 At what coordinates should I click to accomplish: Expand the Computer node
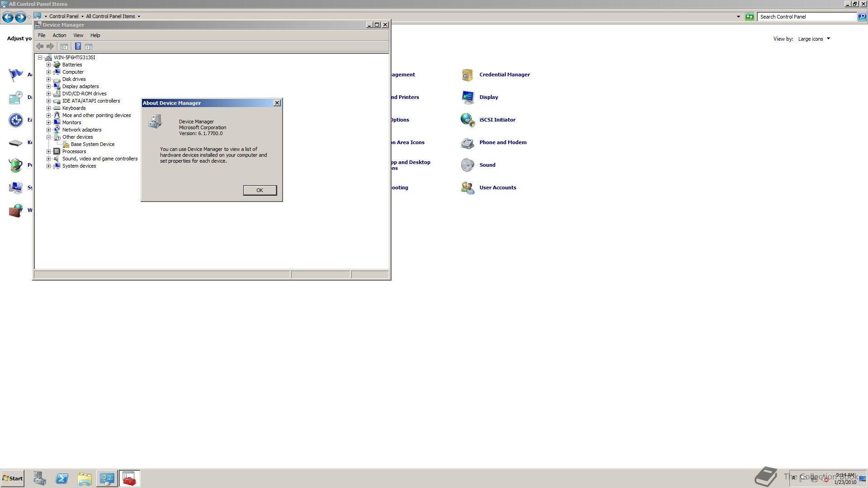[49, 72]
